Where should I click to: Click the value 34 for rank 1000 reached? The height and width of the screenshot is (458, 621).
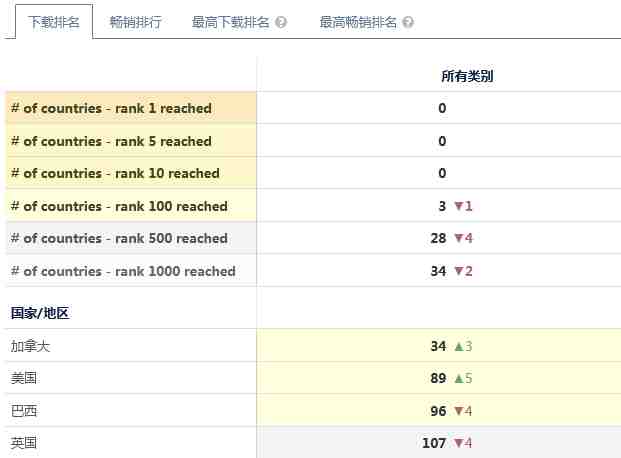pos(438,271)
